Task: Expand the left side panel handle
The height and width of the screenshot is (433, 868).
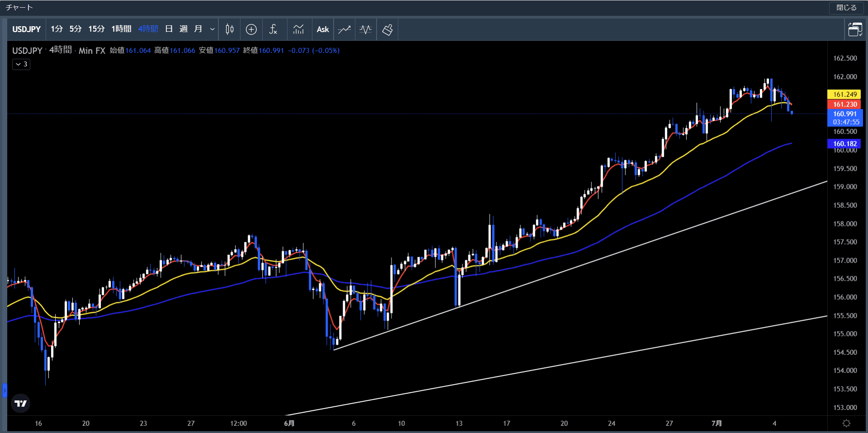Action: (5, 390)
